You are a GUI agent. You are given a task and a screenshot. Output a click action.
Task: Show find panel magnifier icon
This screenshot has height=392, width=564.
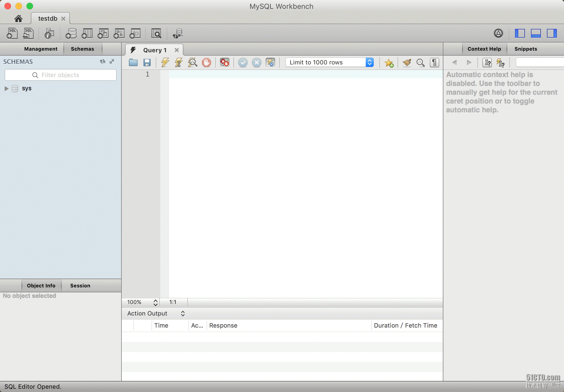(x=421, y=62)
